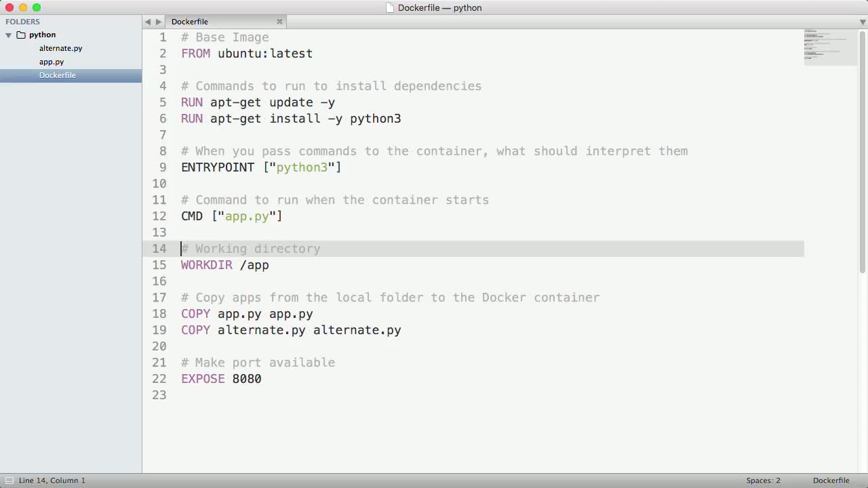
Task: Switch to the Dockerfile editor tab
Action: pyautogui.click(x=190, y=22)
